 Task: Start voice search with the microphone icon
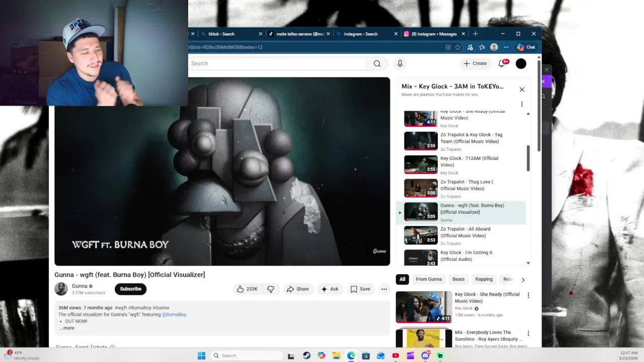pyautogui.click(x=400, y=63)
